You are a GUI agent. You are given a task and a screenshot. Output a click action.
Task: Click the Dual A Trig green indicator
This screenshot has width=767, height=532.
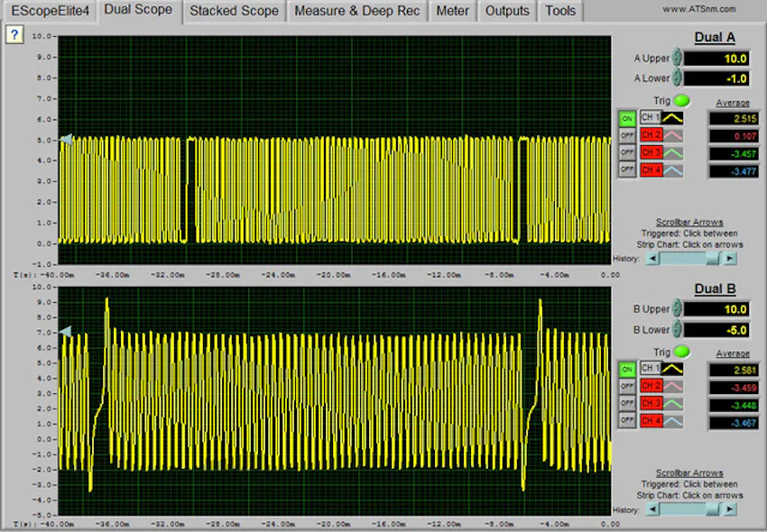click(681, 101)
